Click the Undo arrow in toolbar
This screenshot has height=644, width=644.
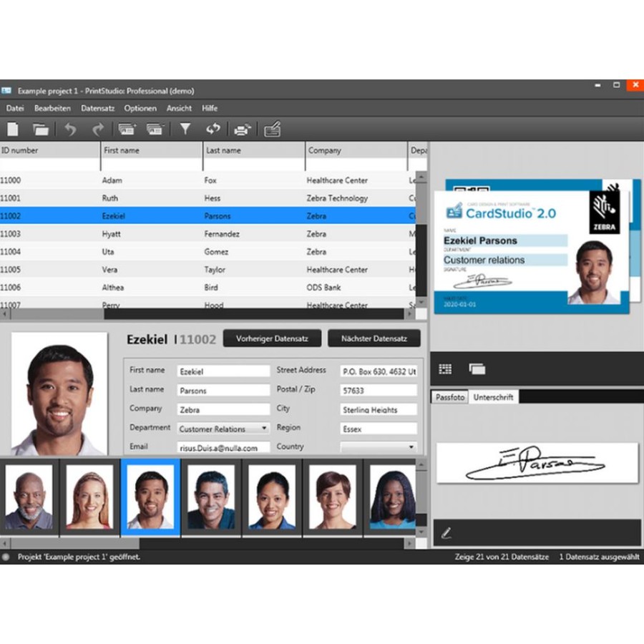tap(70, 130)
